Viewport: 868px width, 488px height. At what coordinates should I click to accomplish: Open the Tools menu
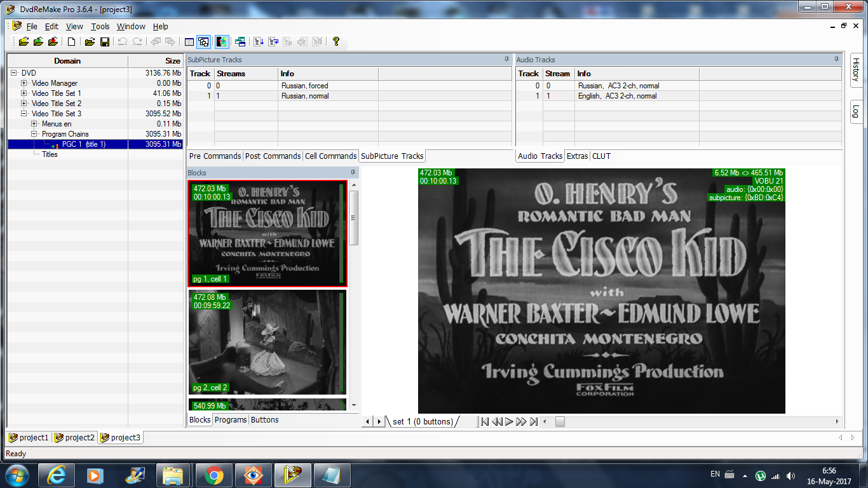pos(100,27)
